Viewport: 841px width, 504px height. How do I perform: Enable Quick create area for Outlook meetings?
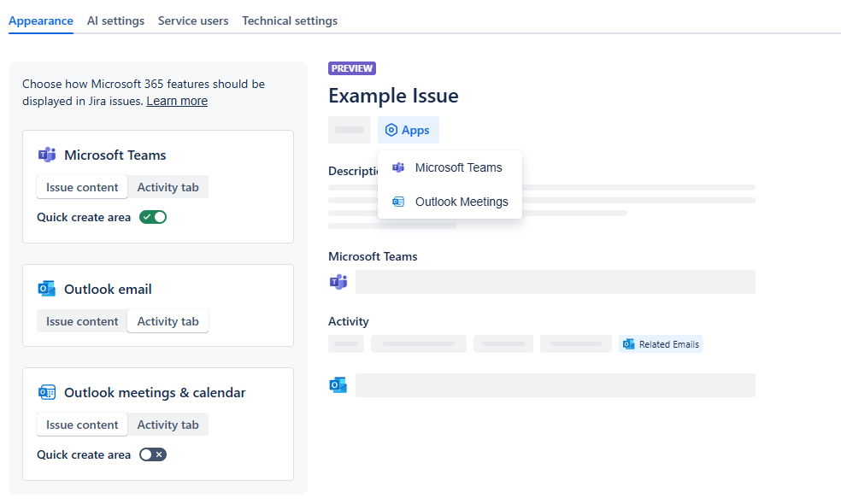tap(152, 454)
